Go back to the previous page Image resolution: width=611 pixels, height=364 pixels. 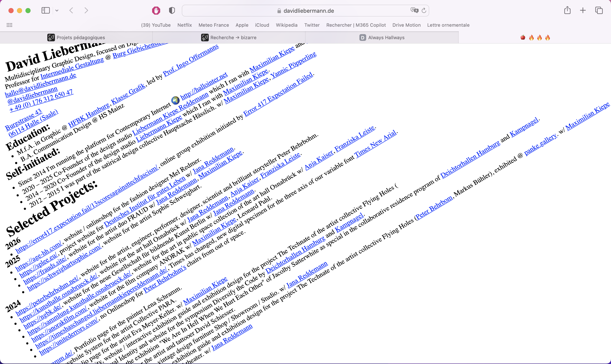pos(71,11)
